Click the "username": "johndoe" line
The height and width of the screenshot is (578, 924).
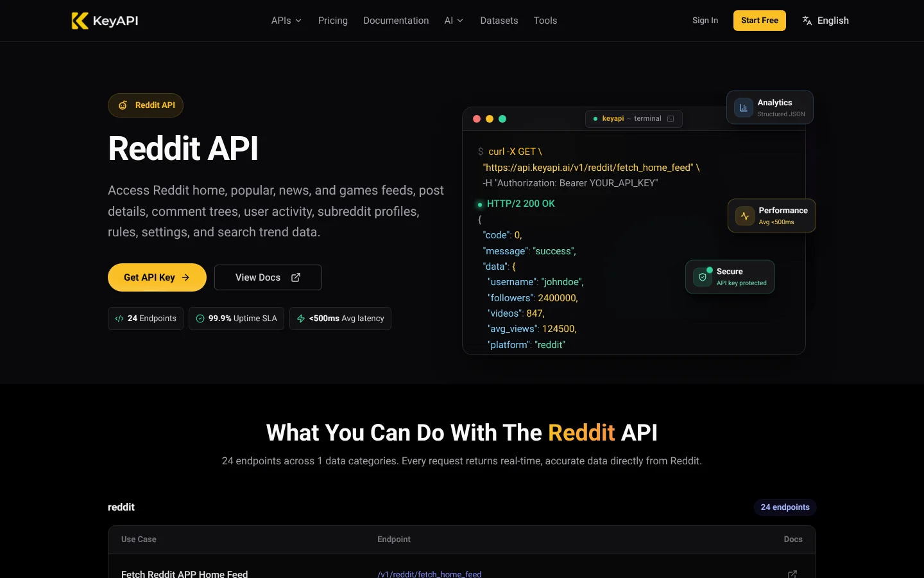536,282
